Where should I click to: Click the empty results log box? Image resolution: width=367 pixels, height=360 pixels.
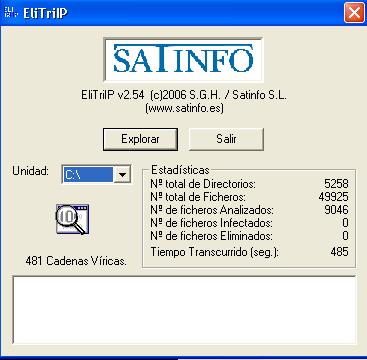pyautogui.click(x=184, y=310)
